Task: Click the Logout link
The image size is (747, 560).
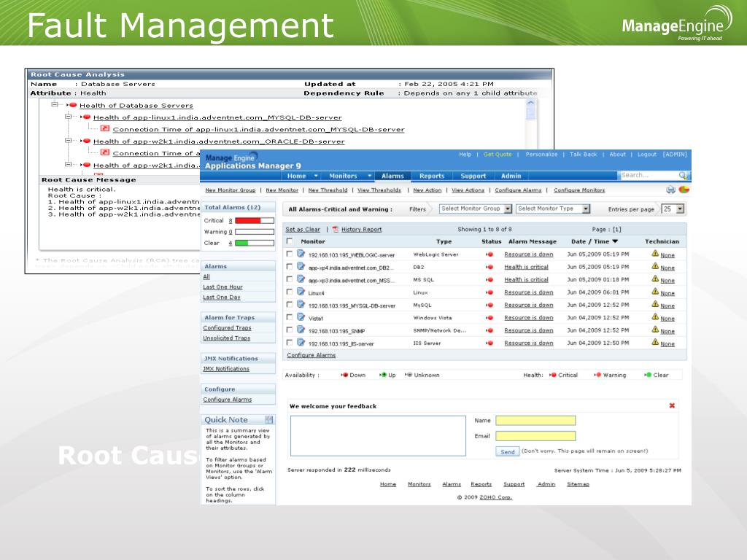Action: click(x=646, y=155)
